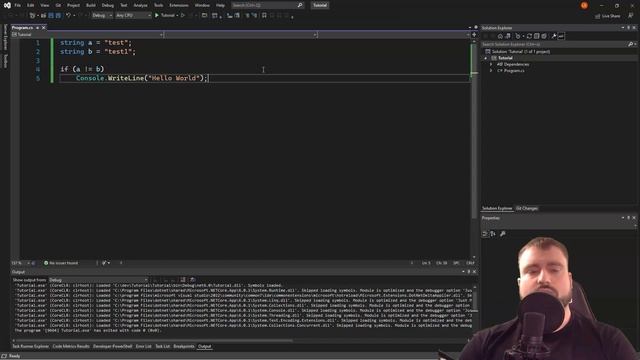
Task: Click the if (a != b) line
Action: coord(82,69)
